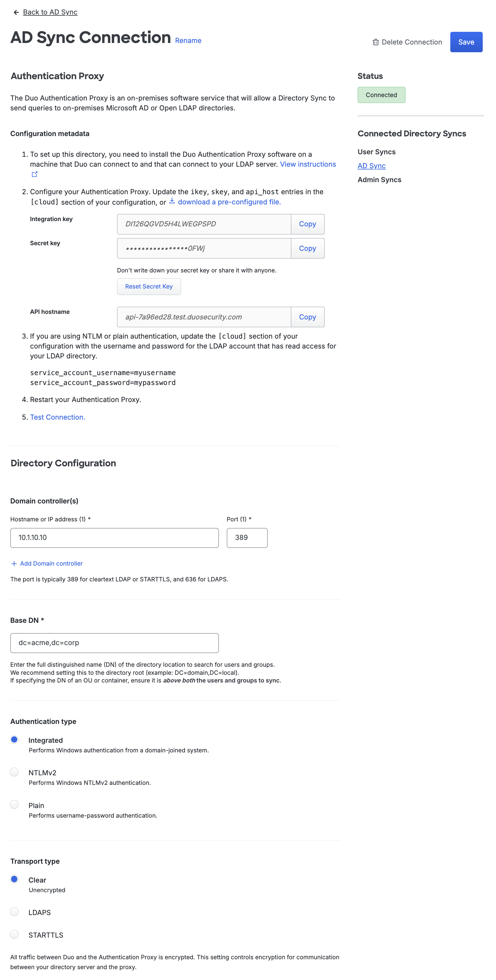Open the View instructions external link icon
496x980 pixels.
[x=35, y=174]
